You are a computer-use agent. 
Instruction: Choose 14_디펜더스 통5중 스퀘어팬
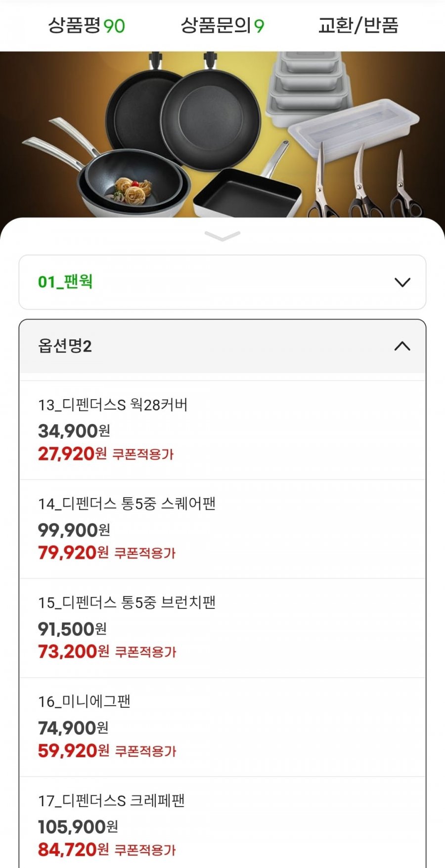222,529
